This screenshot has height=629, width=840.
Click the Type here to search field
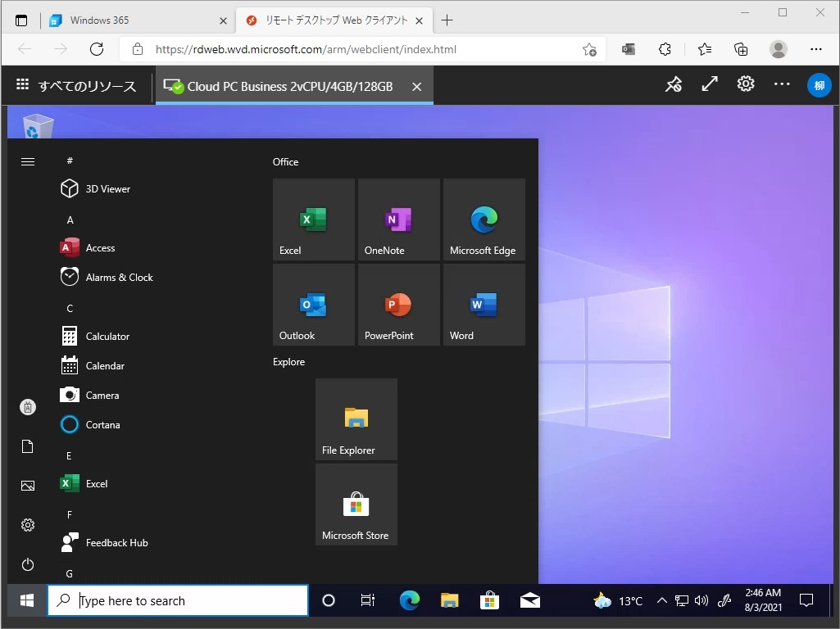tap(178, 600)
